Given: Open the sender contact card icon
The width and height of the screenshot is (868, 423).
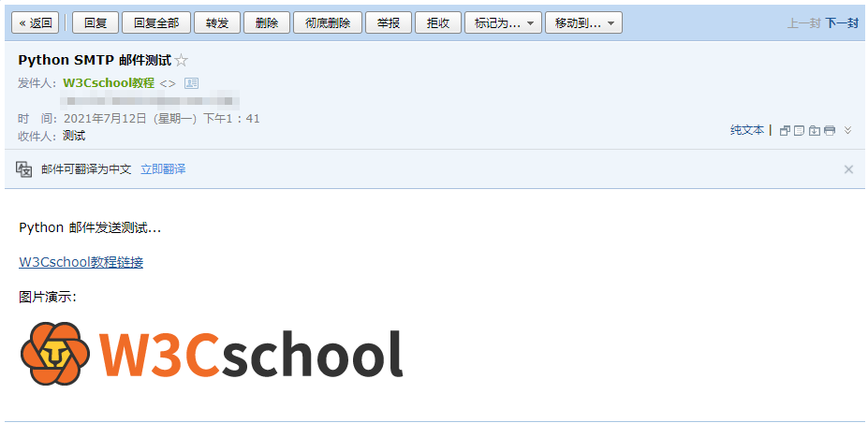Looking at the screenshot, I should (192, 83).
